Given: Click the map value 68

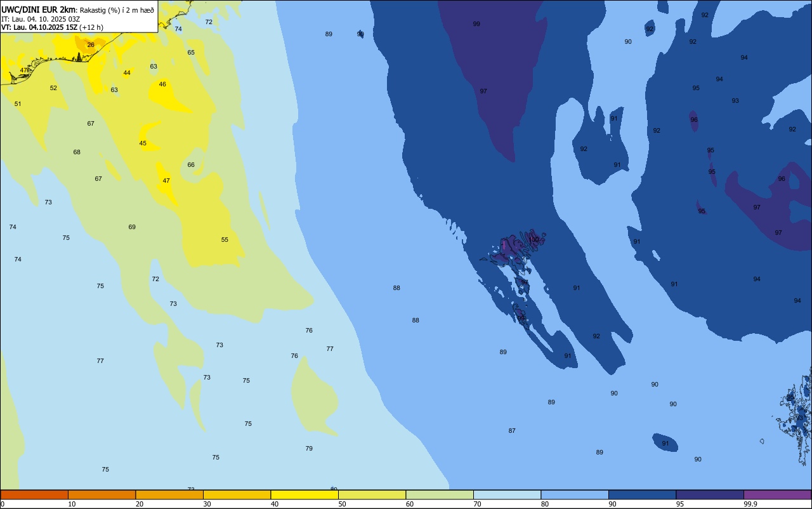Looking at the screenshot, I should (x=77, y=152).
